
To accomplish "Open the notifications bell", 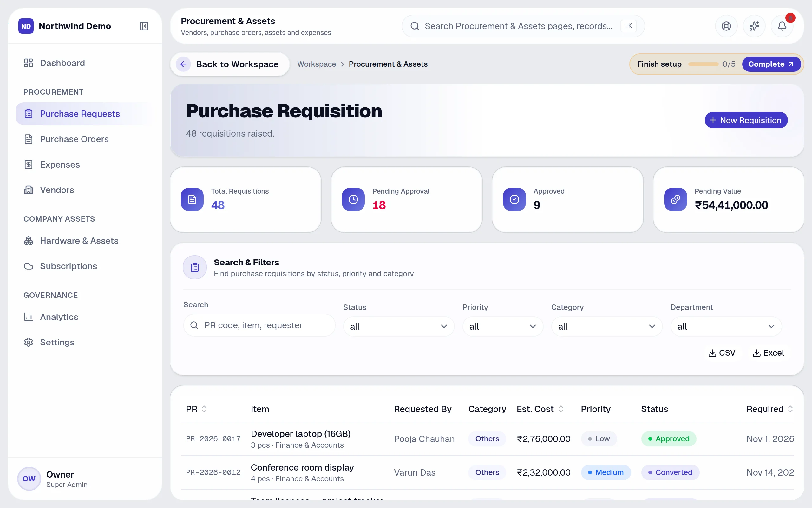I will point(782,26).
